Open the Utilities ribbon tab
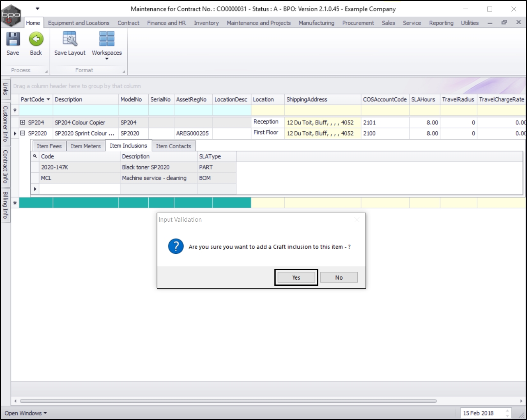The height and width of the screenshot is (420, 527). click(x=470, y=23)
